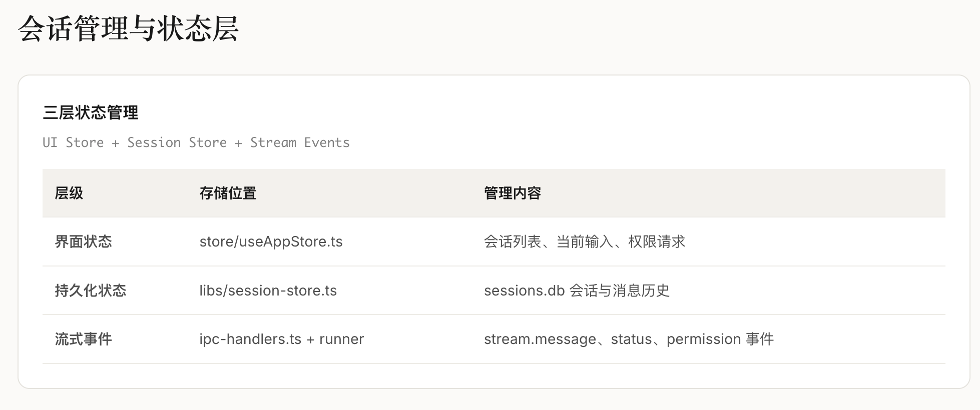Image resolution: width=980 pixels, height=410 pixels.
Task: Select the 持久化状态 row label
Action: [x=91, y=290]
